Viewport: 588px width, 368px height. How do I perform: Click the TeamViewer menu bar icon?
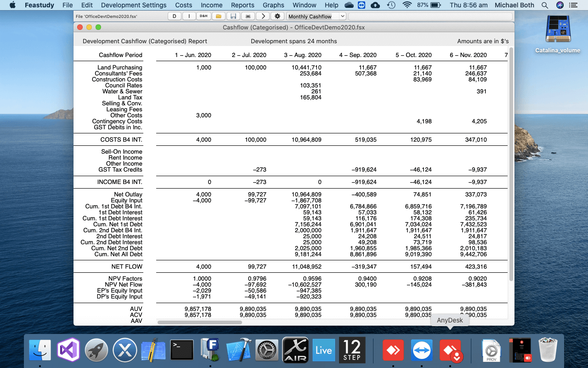click(362, 5)
